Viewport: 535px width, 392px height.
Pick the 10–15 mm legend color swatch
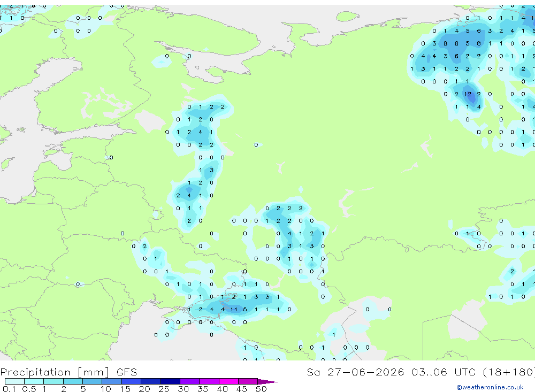[112, 381]
